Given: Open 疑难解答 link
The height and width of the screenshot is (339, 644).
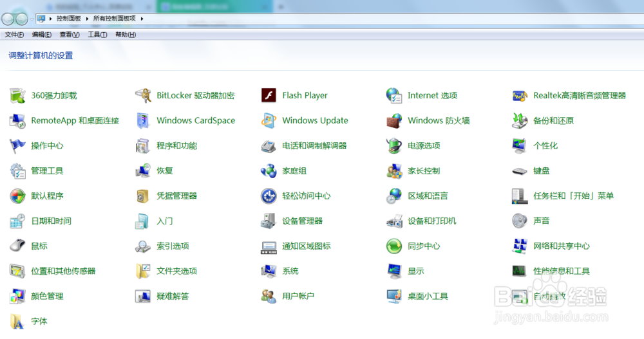Looking at the screenshot, I should 173,297.
